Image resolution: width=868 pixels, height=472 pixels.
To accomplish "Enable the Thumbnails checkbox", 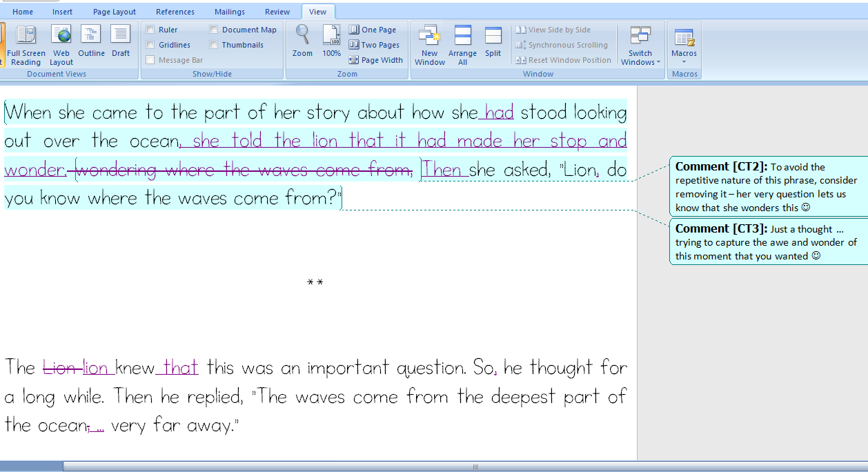I will (214, 45).
